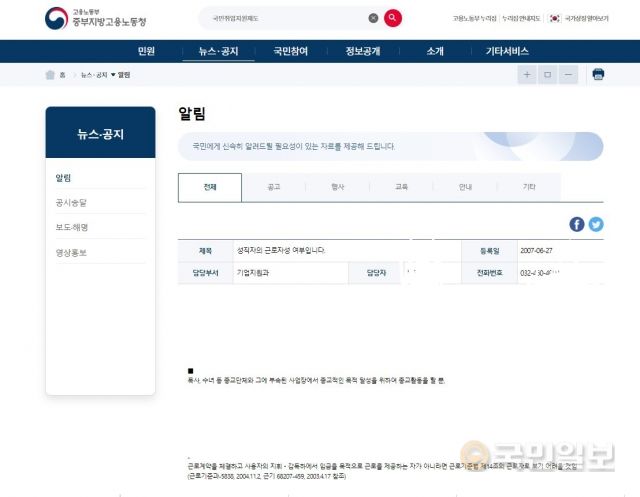Open the 민원 main menu

point(146,51)
